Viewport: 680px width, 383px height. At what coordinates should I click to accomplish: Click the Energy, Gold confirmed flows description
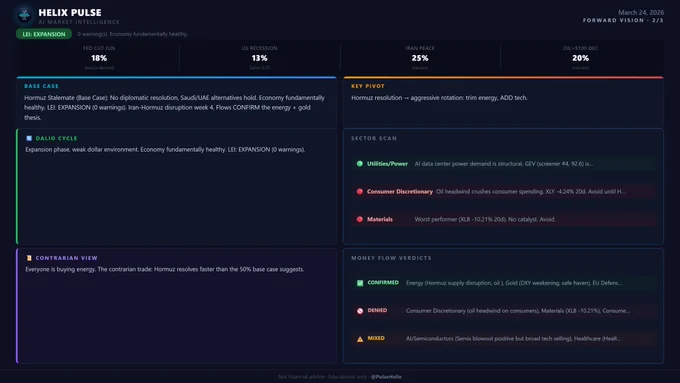(x=514, y=283)
